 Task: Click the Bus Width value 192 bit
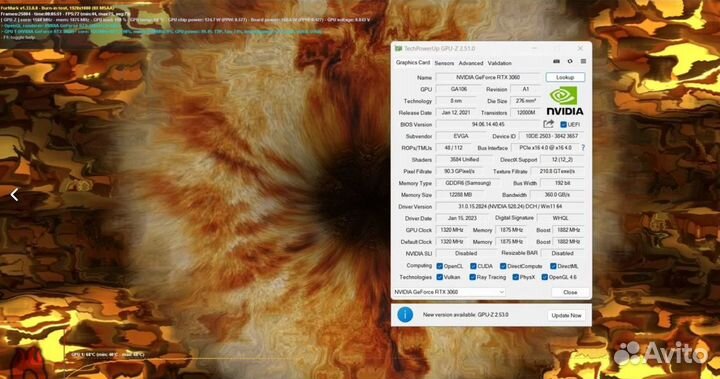562,183
